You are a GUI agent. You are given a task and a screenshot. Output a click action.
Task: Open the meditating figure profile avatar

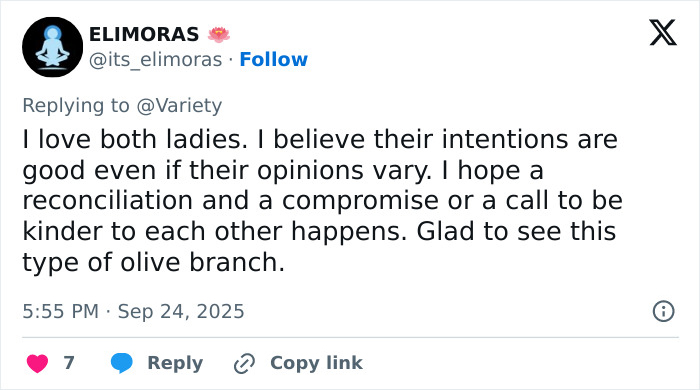pyautogui.click(x=53, y=47)
